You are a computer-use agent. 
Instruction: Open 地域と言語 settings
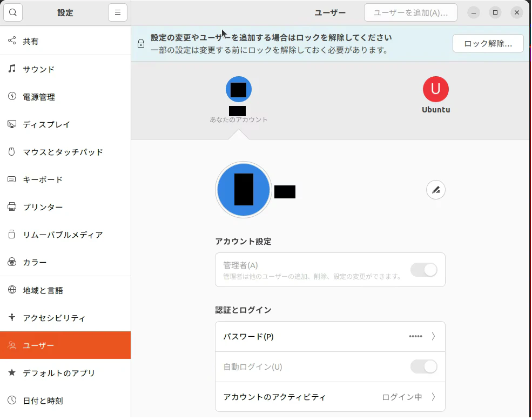(65, 290)
